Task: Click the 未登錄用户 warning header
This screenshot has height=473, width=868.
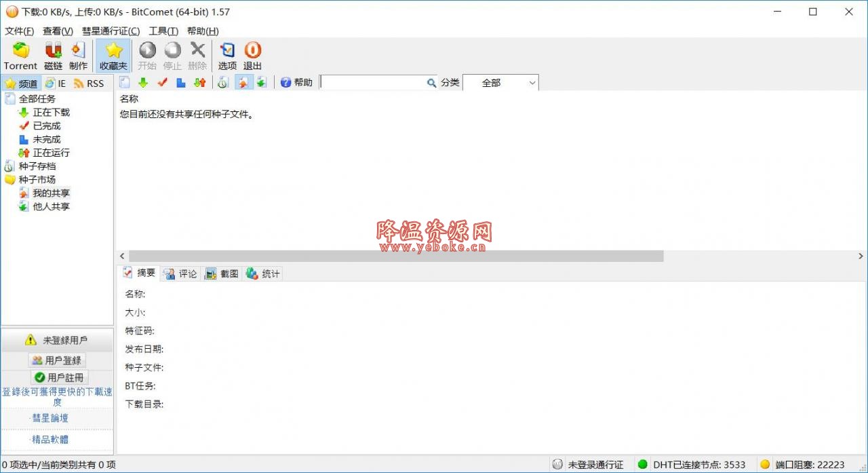Action: click(x=57, y=340)
